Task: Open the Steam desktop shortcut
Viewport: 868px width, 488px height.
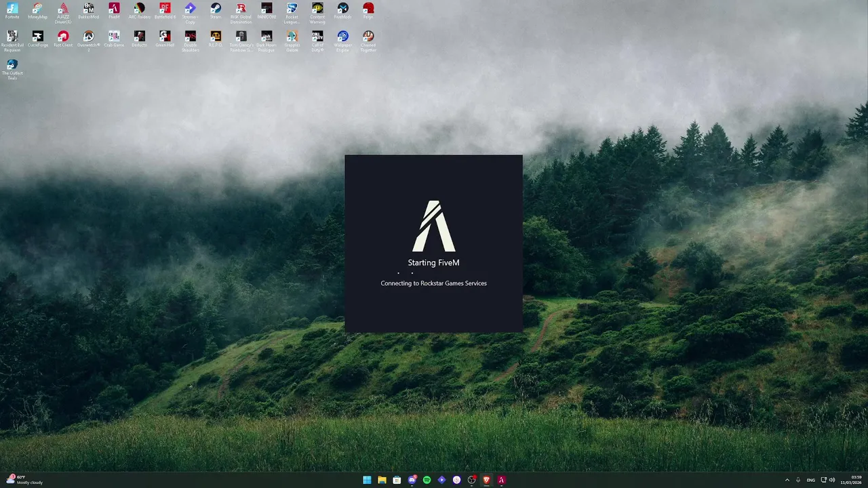Action: tap(216, 11)
